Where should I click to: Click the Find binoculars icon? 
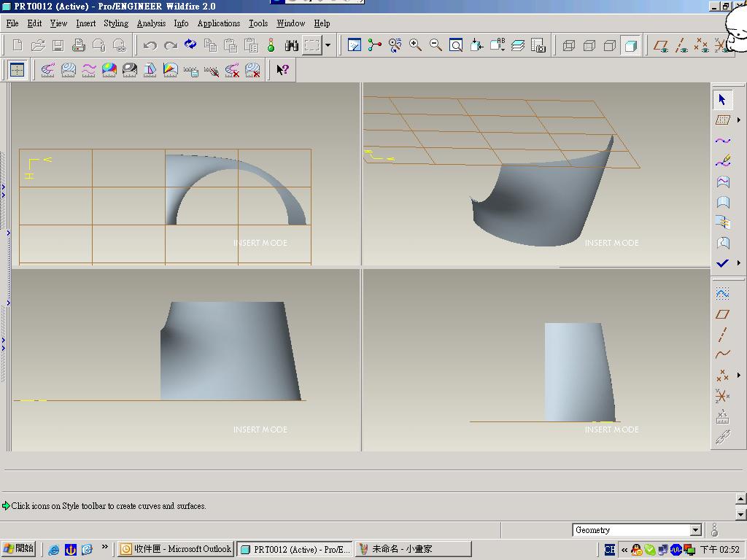[x=292, y=45]
